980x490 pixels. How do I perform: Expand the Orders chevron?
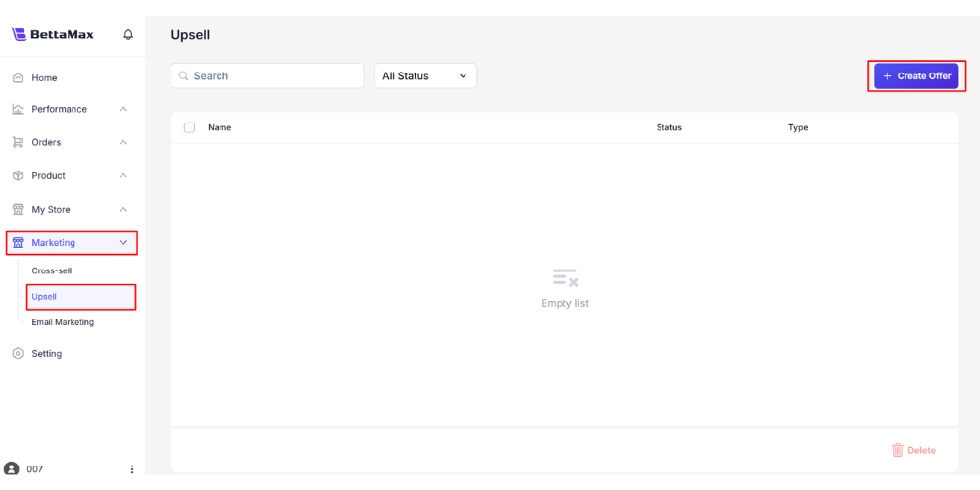point(123,142)
